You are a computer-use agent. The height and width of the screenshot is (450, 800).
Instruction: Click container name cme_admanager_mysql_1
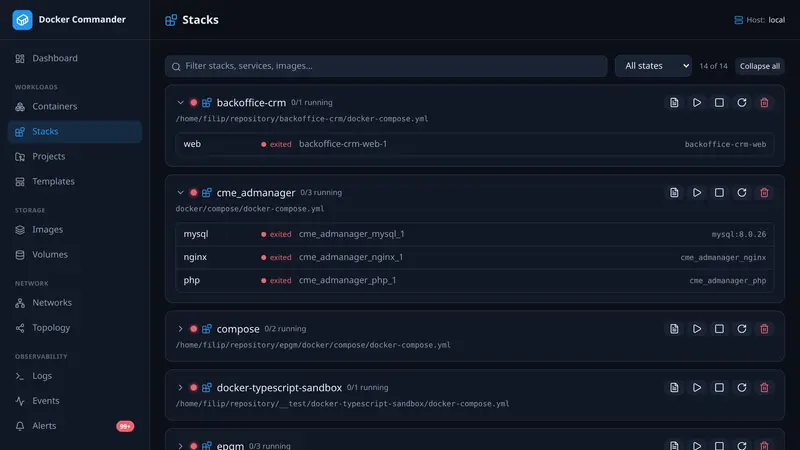[352, 234]
